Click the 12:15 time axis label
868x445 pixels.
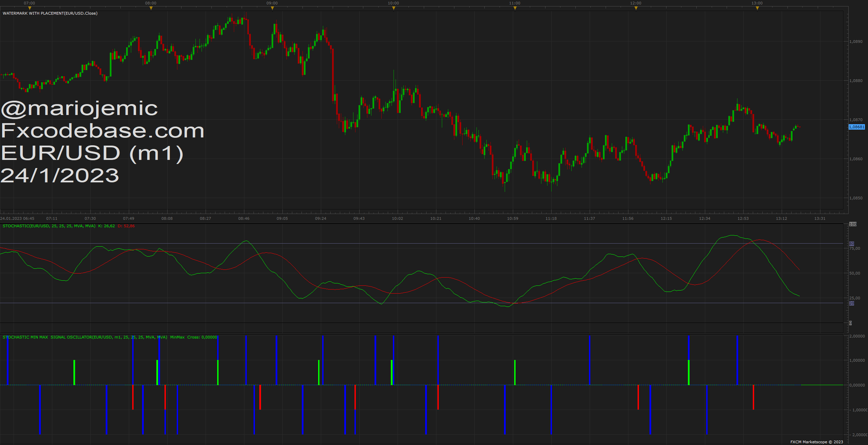666,218
